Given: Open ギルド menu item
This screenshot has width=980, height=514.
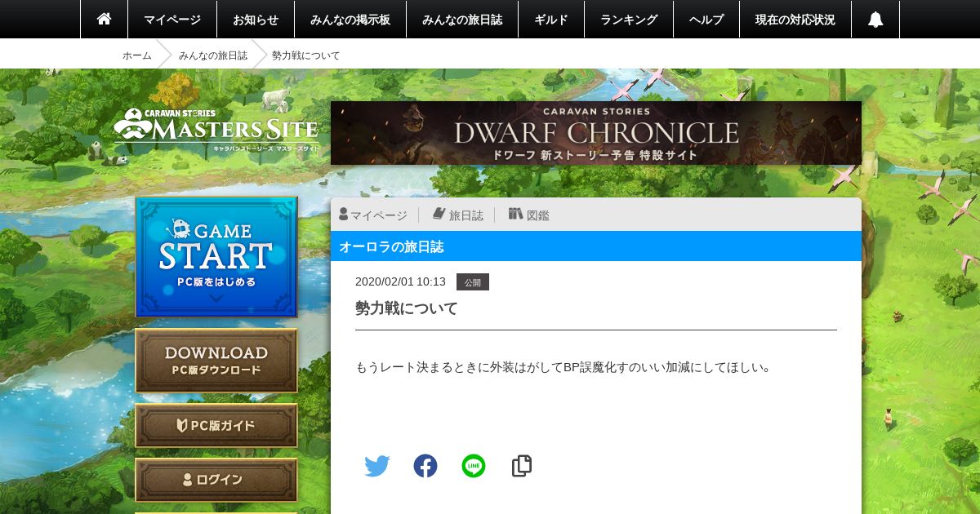Looking at the screenshot, I should (x=551, y=19).
